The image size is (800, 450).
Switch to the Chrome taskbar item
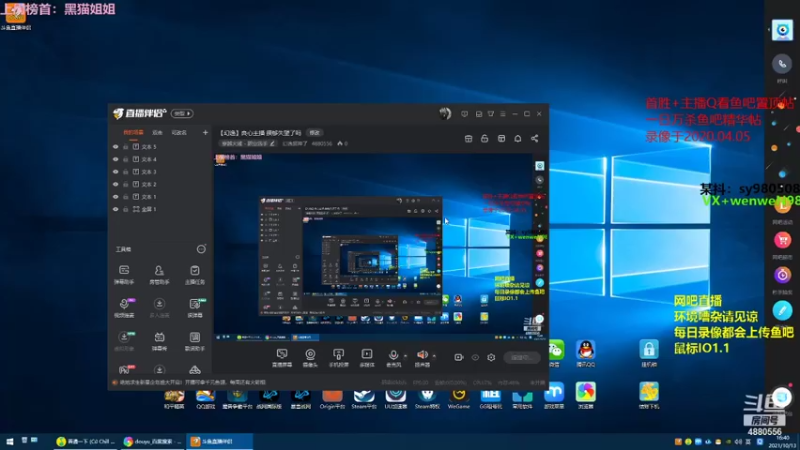(152, 441)
